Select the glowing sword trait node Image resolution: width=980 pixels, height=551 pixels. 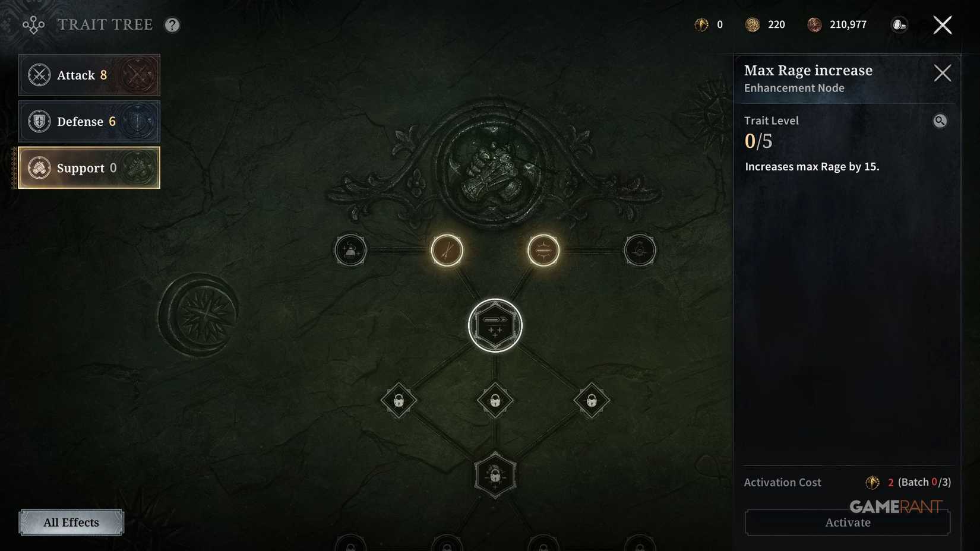tap(447, 250)
